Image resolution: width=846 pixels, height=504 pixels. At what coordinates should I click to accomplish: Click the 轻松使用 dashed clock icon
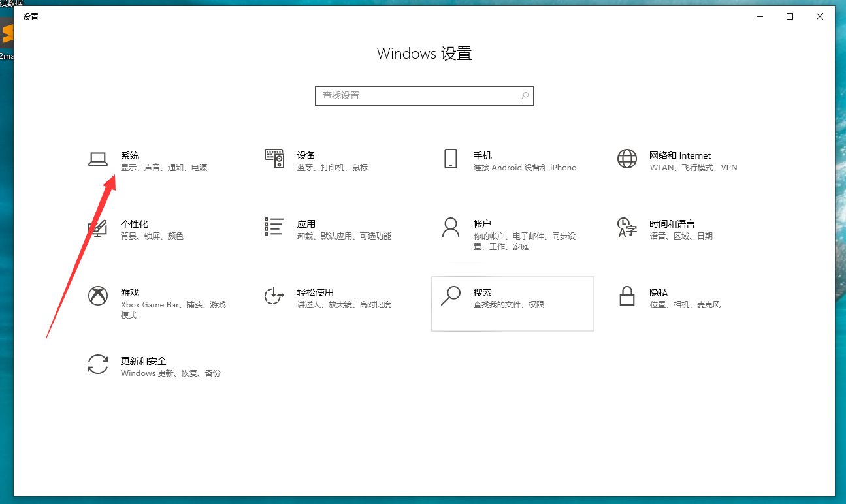point(274,296)
